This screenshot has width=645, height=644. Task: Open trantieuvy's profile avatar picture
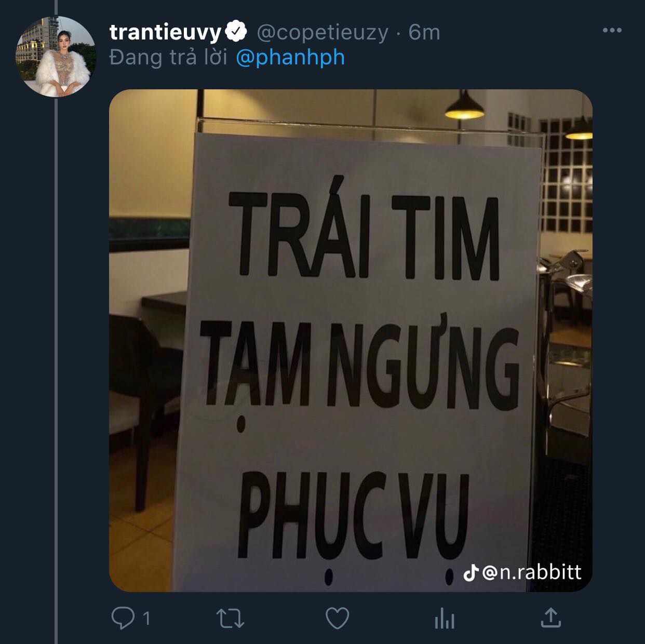point(56,57)
